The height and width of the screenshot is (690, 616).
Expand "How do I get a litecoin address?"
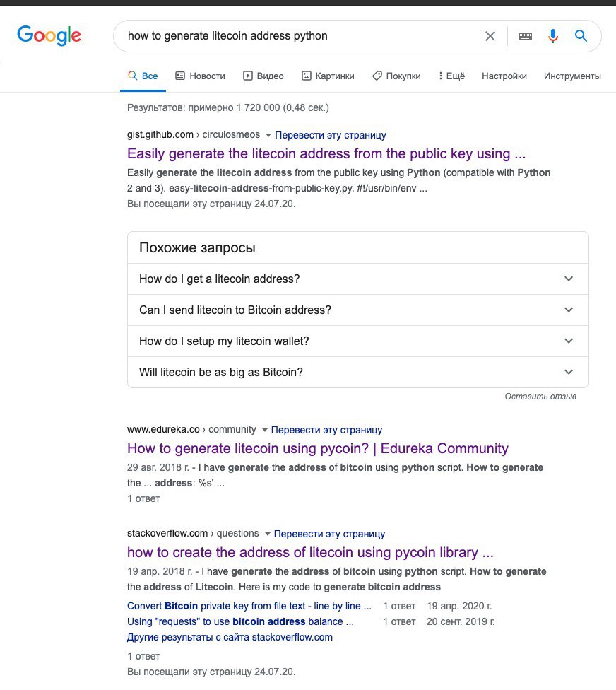[x=569, y=279]
